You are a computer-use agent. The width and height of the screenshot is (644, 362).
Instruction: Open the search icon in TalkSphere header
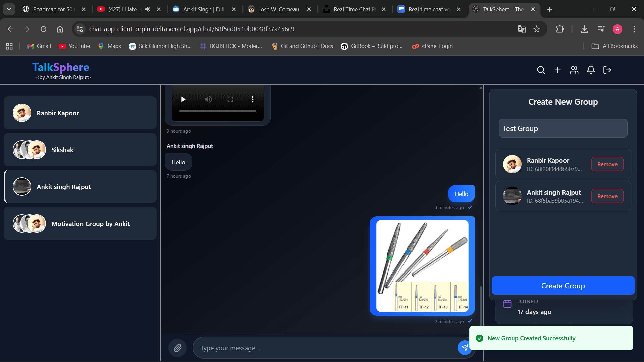[x=541, y=70]
